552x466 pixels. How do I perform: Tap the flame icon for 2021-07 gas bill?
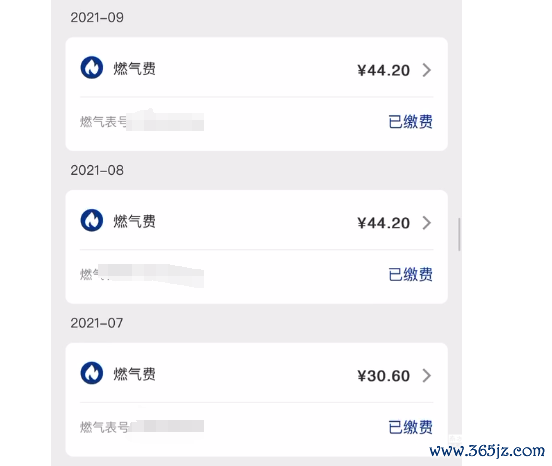(92, 373)
